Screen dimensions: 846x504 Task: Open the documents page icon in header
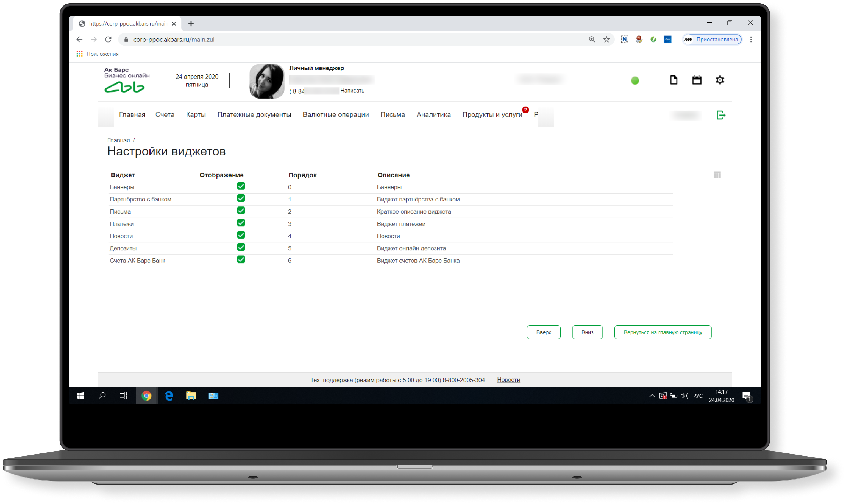(674, 80)
